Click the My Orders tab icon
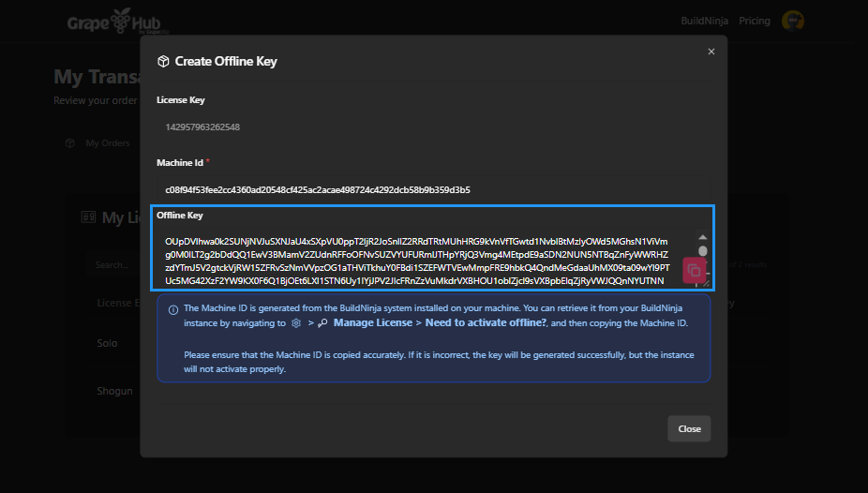Screen dimensions: 868x493 point(69,143)
